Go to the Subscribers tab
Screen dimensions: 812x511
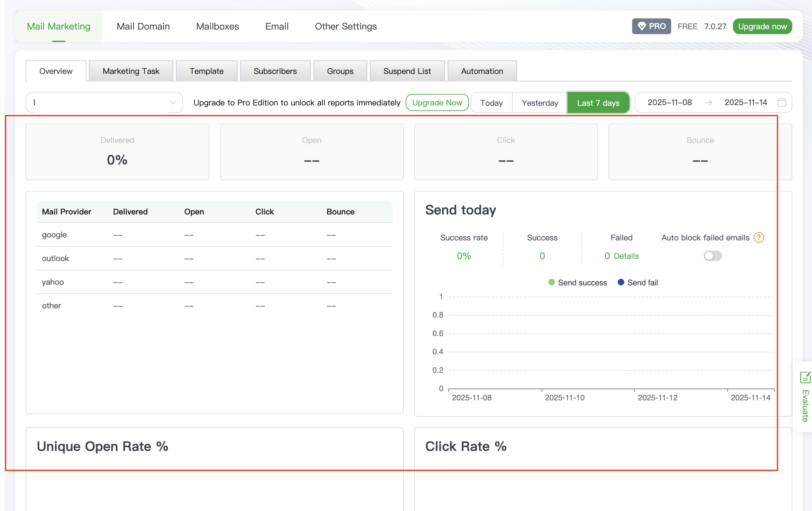tap(275, 71)
